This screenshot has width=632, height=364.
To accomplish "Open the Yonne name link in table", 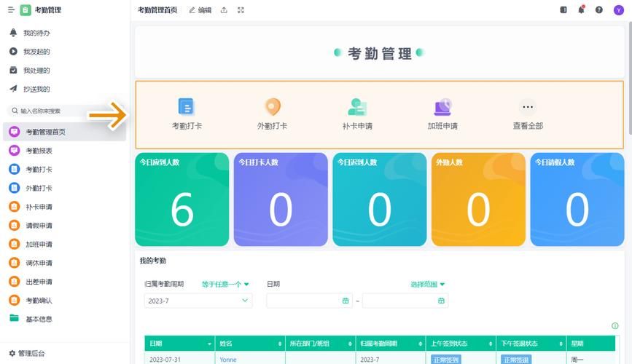I will 228,360.
